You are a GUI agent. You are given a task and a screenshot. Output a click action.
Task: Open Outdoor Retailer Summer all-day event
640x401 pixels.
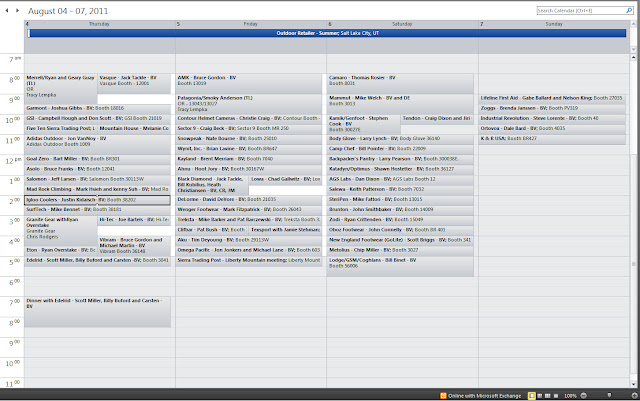tap(327, 33)
